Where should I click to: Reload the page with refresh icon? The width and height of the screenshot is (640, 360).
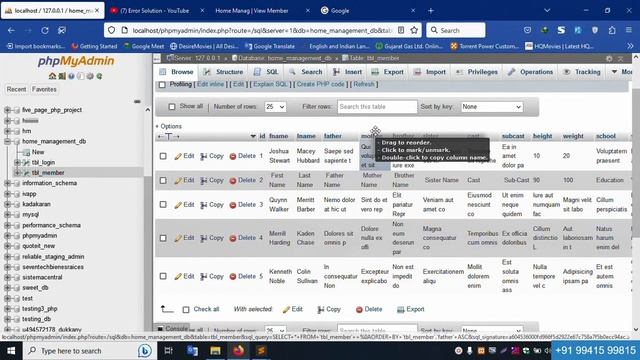pyautogui.click(x=45, y=30)
